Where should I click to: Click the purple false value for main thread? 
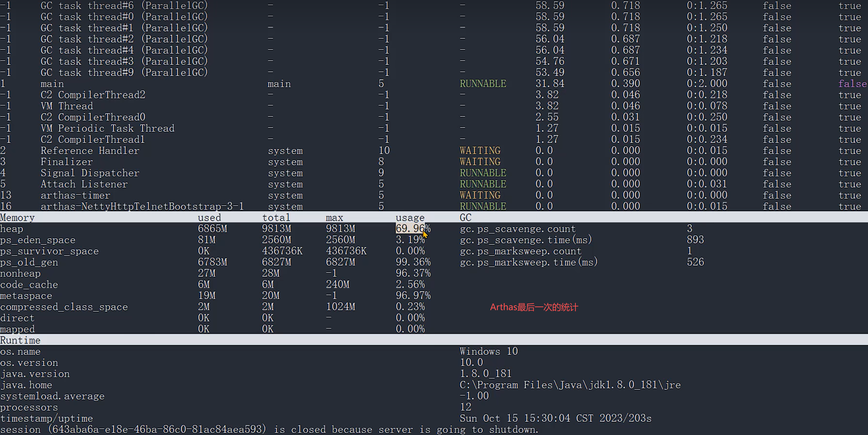852,84
